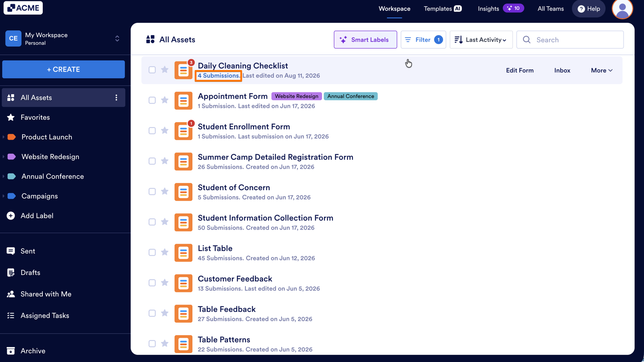This screenshot has height=362, width=644.
Task: Switch to the Workspace tab
Action: [x=394, y=9]
